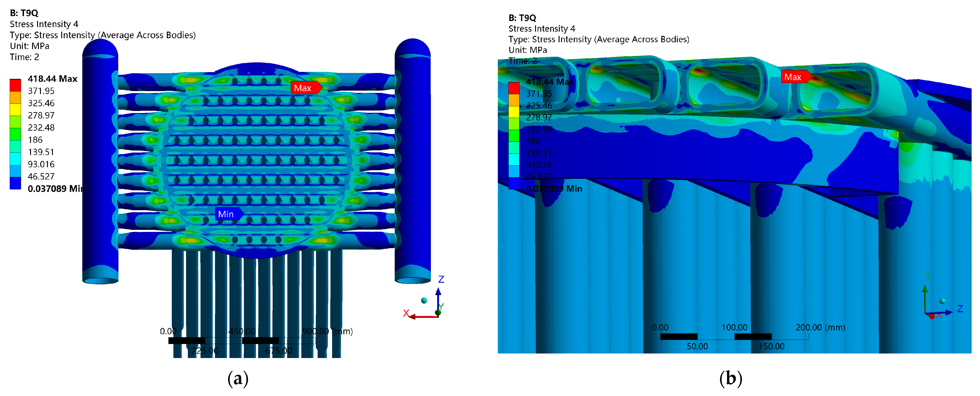Click the red Max label in figure (b)

point(795,77)
